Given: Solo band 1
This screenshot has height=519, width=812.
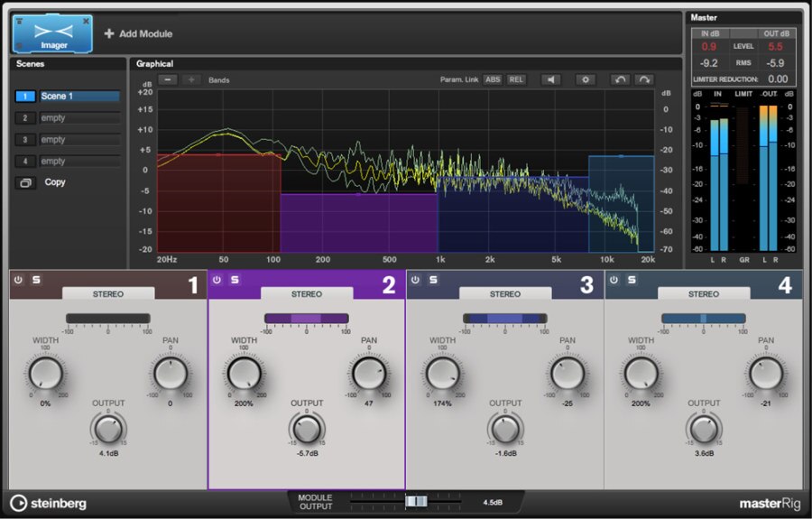Looking at the screenshot, I should (36, 280).
